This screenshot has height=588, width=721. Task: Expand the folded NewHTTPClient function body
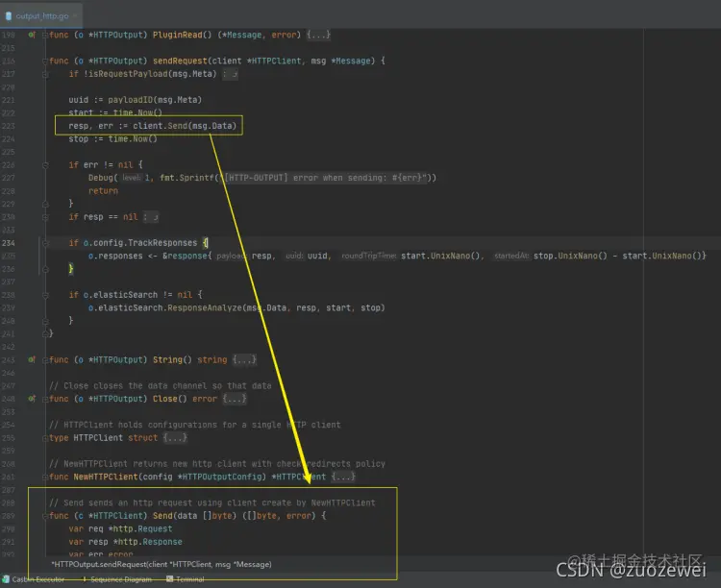tap(343, 477)
